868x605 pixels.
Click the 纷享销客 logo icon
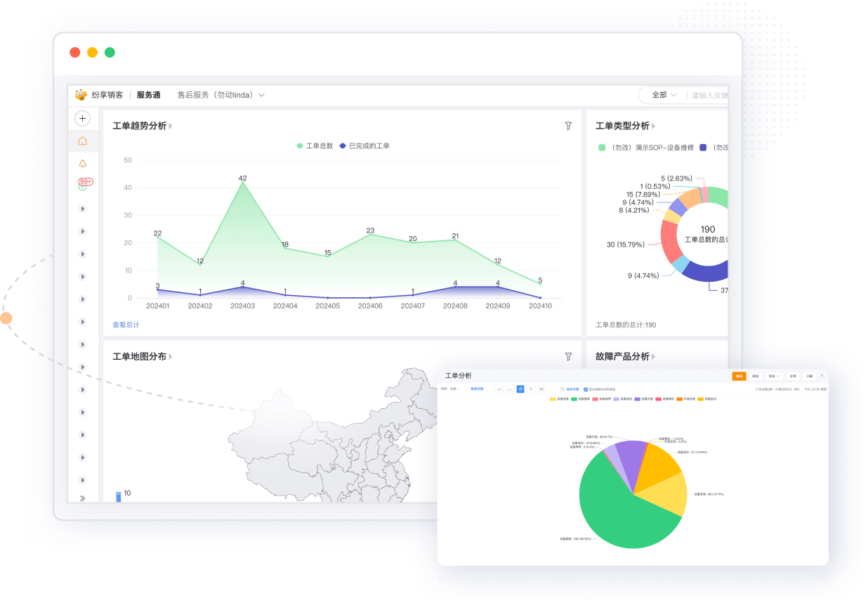click(81, 95)
